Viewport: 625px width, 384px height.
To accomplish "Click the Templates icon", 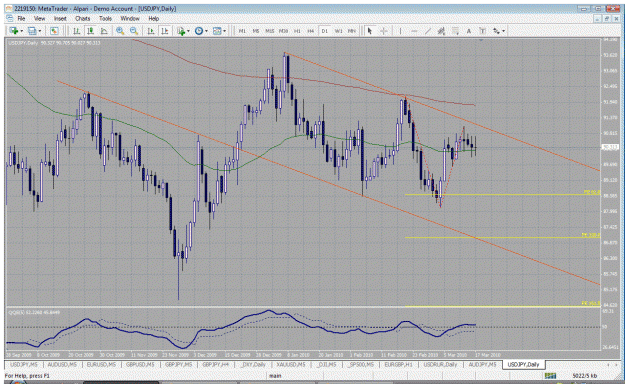I will tap(217, 31).
